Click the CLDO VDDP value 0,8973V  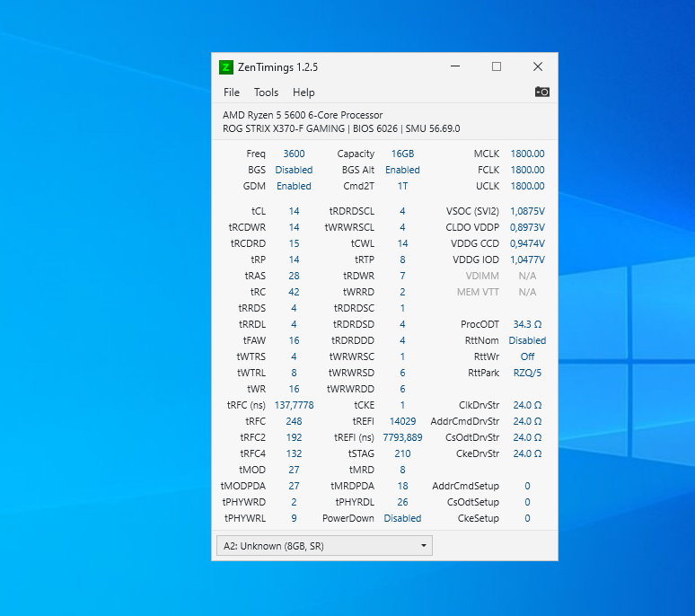(527, 227)
